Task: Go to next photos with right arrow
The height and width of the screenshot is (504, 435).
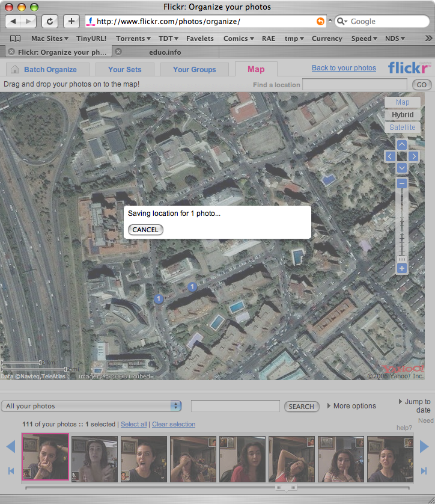Action: (x=424, y=446)
